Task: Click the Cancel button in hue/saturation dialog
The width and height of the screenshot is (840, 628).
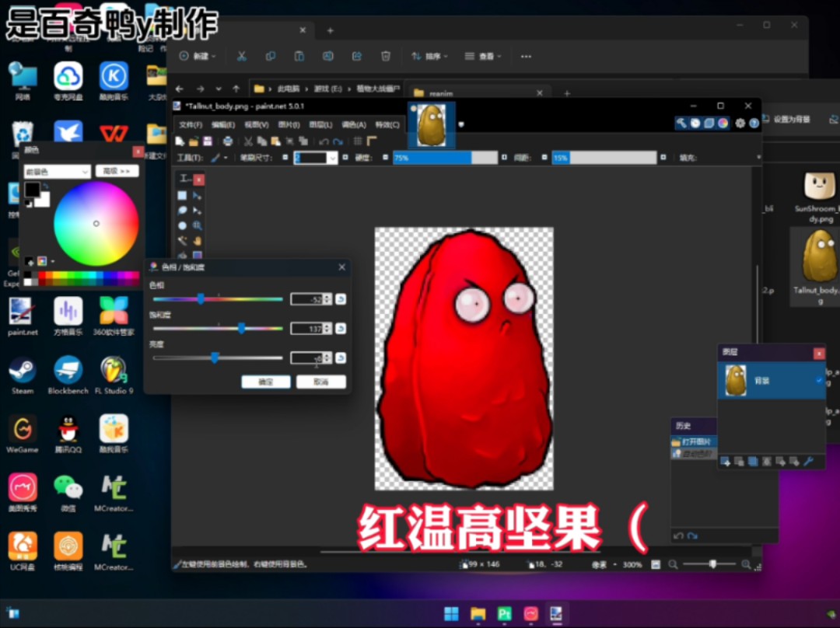Action: 321,382
